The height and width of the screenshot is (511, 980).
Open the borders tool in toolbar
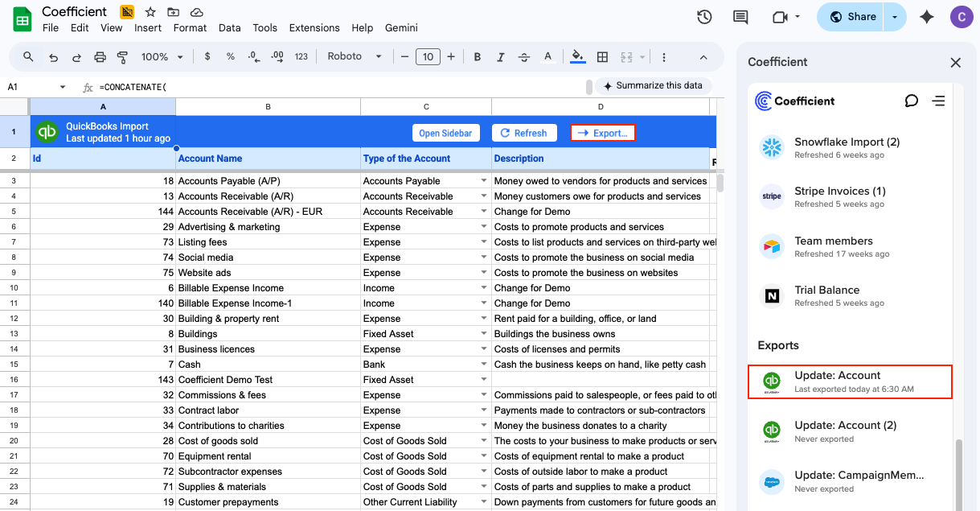tap(602, 57)
